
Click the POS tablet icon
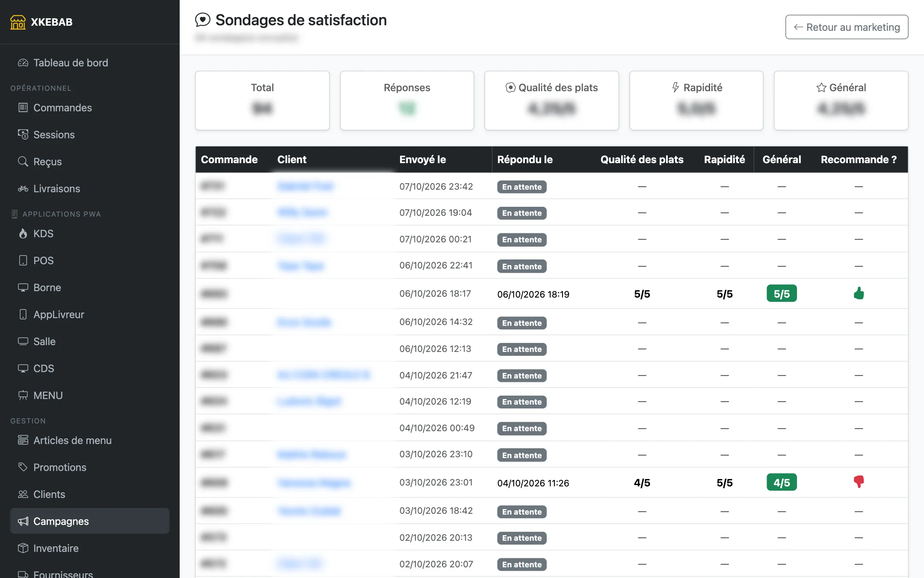point(23,260)
